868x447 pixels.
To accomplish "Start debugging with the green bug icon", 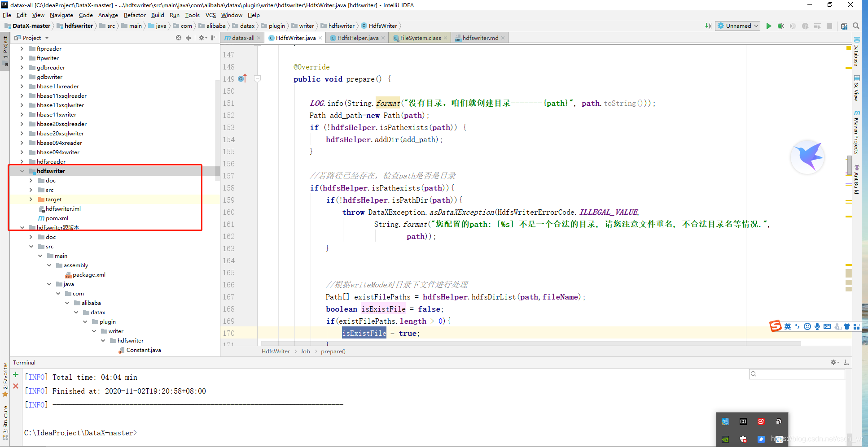I will (781, 26).
